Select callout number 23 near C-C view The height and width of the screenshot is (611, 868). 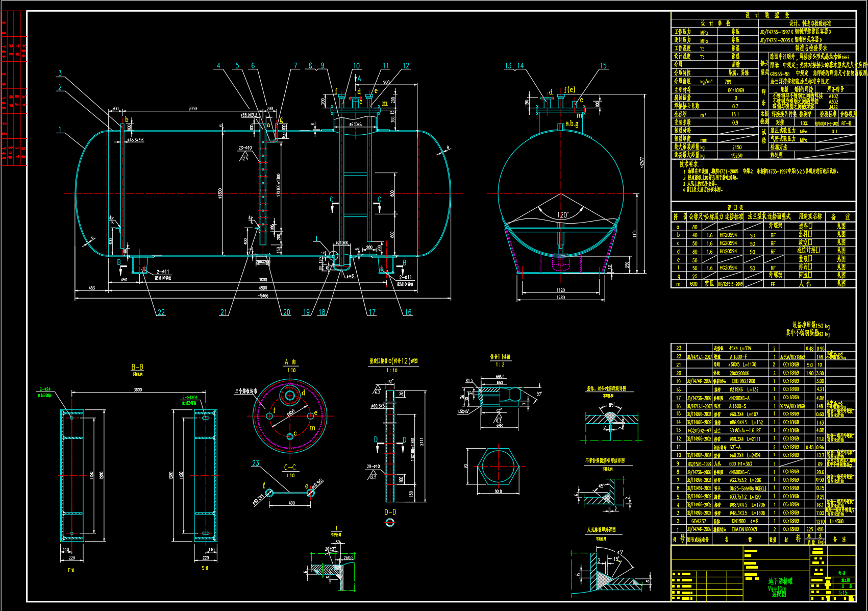click(x=256, y=463)
